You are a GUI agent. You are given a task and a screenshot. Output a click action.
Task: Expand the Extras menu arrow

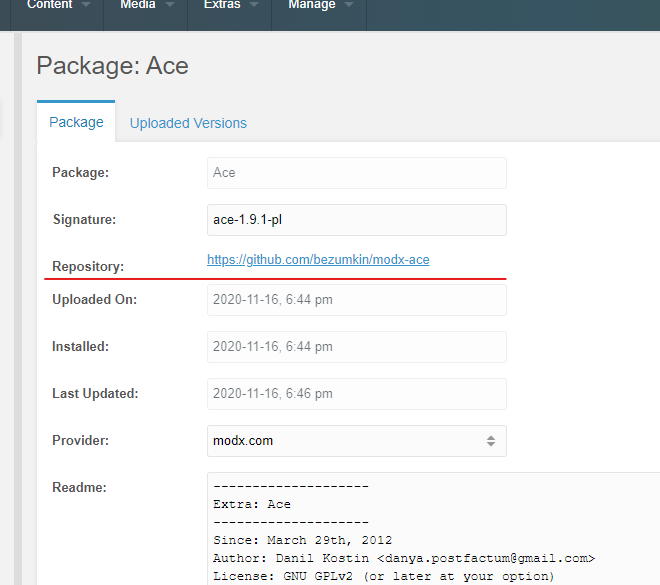pos(254,5)
